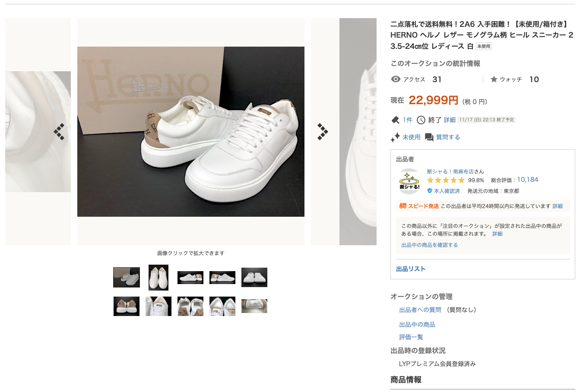The height and width of the screenshot is (392, 580).
Task: Click 出品中の商品を確認する link
Action: click(x=429, y=245)
